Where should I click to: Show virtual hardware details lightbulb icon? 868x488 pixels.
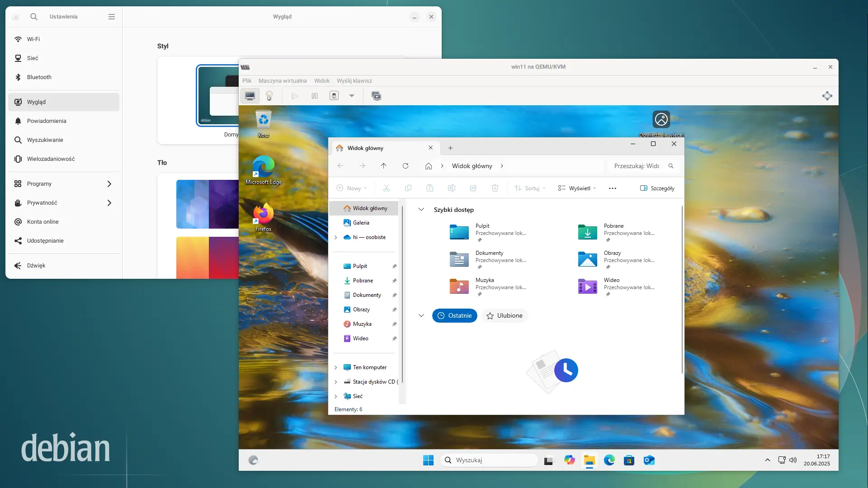pyautogui.click(x=269, y=96)
